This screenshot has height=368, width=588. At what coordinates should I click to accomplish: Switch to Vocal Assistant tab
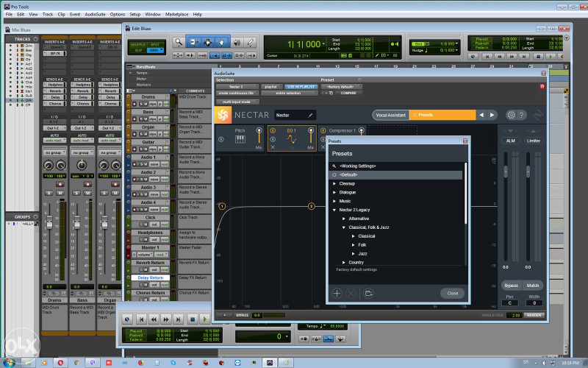tap(390, 115)
